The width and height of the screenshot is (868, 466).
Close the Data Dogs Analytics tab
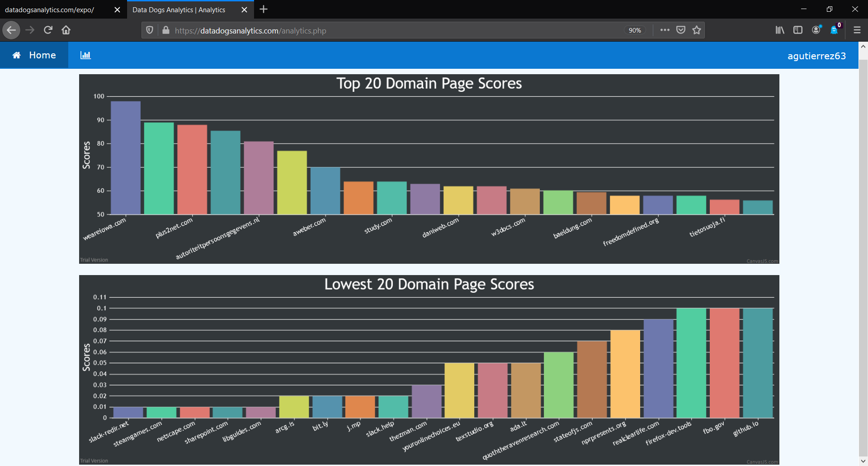[x=244, y=10]
